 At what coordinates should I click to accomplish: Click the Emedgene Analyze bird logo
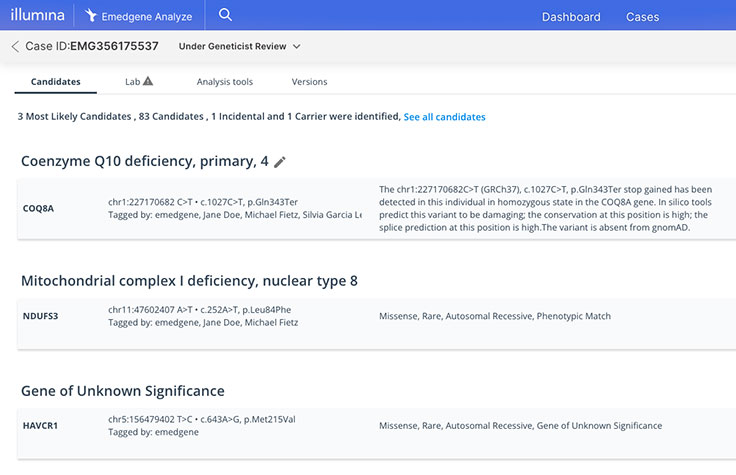(x=92, y=16)
